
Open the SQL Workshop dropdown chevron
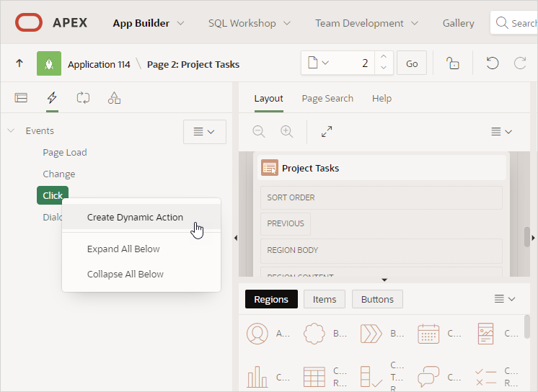tap(287, 23)
